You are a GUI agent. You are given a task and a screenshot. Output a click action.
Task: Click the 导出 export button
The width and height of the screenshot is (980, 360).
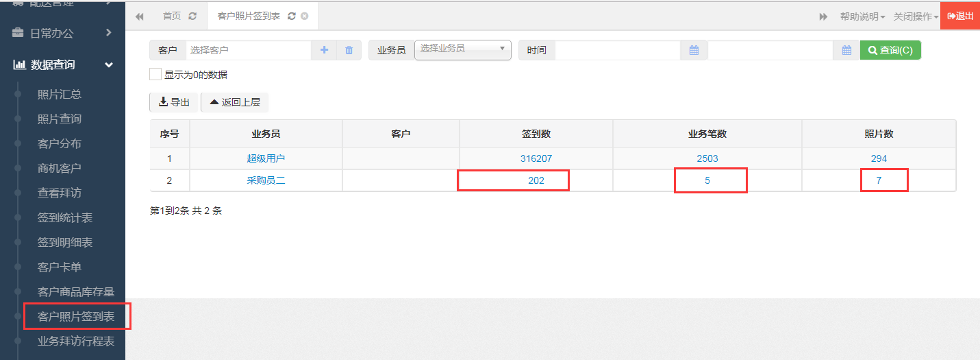174,102
